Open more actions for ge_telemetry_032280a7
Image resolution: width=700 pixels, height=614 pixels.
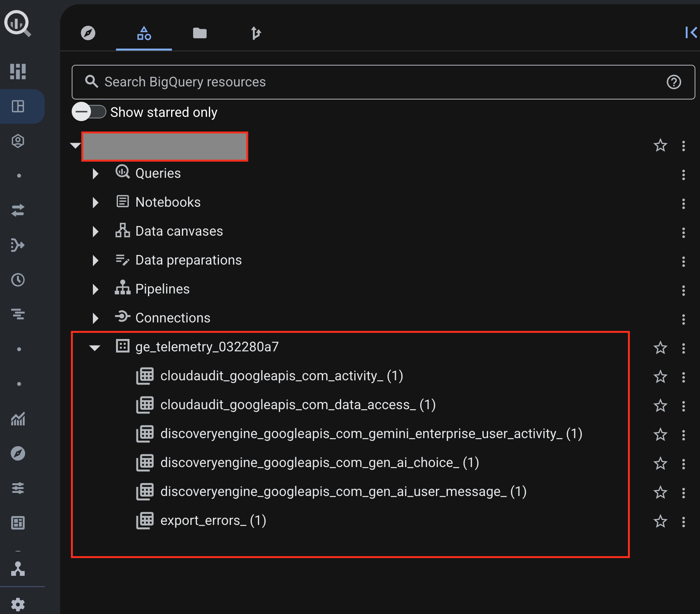pos(683,348)
